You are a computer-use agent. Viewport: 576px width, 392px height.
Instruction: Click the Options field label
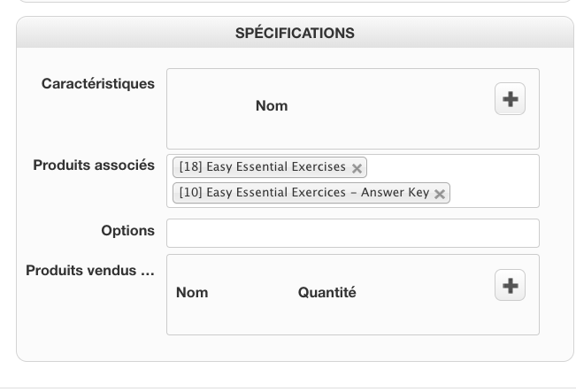[127, 231]
